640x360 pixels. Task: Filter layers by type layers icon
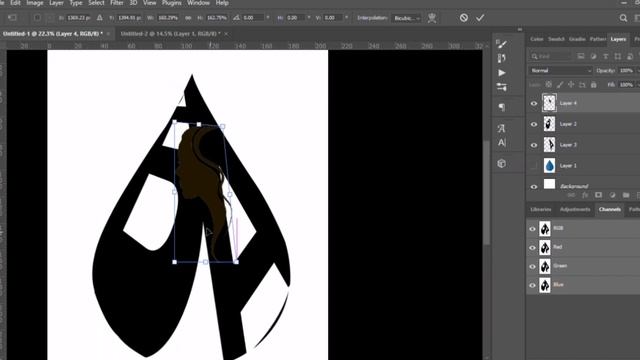click(605, 56)
